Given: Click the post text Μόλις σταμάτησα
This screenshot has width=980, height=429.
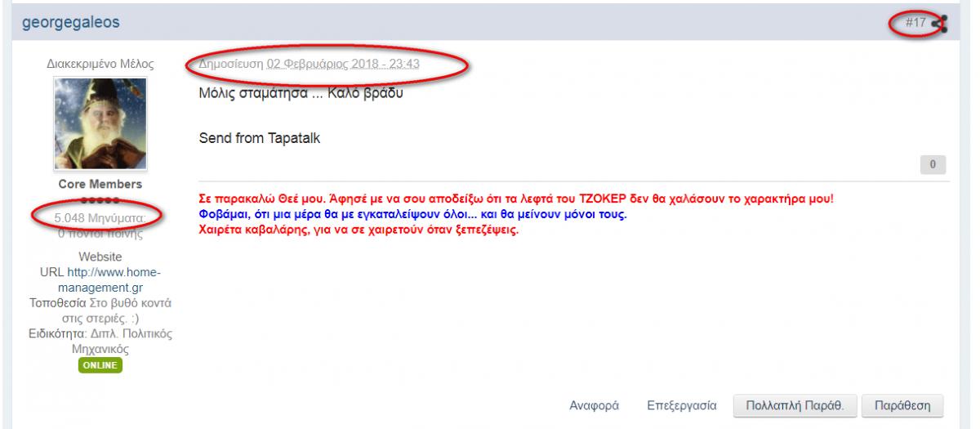Looking at the screenshot, I should 301,91.
